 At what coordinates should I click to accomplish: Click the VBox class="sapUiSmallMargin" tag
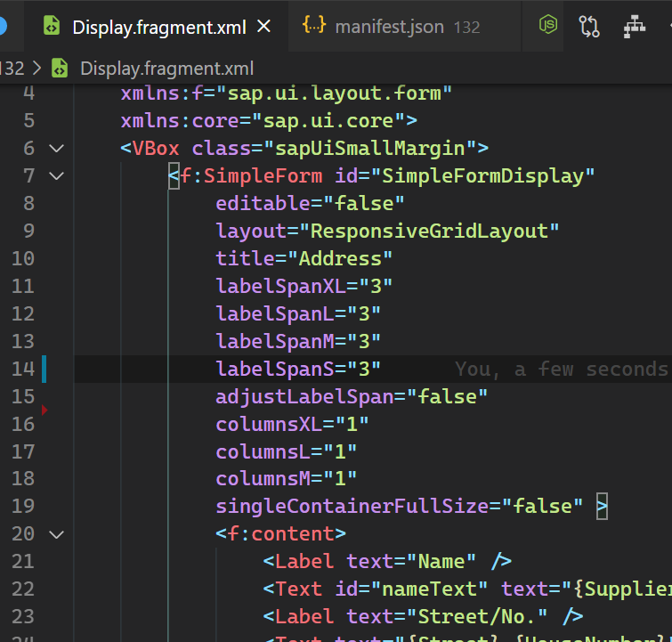point(304,149)
